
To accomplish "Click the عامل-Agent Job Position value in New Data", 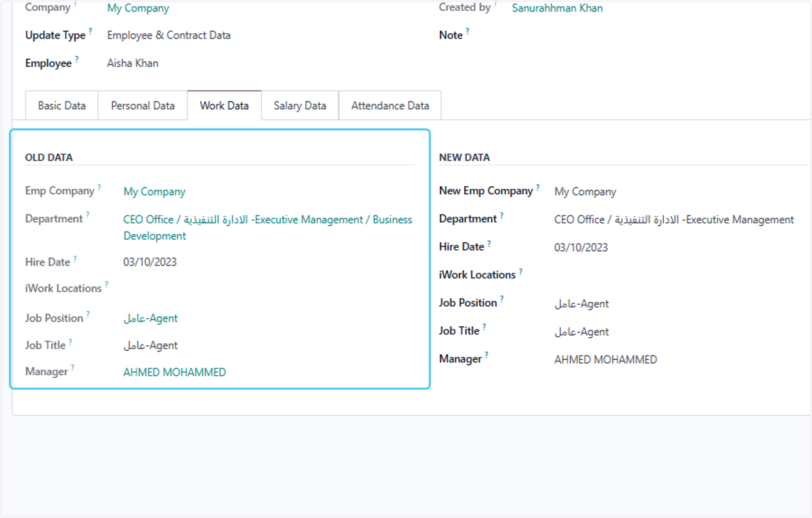I will (581, 304).
